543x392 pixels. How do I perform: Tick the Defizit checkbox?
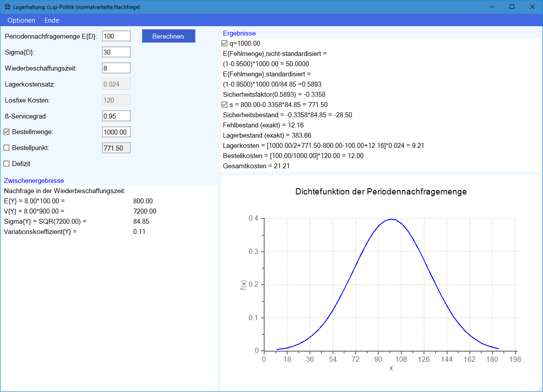pyautogui.click(x=7, y=164)
